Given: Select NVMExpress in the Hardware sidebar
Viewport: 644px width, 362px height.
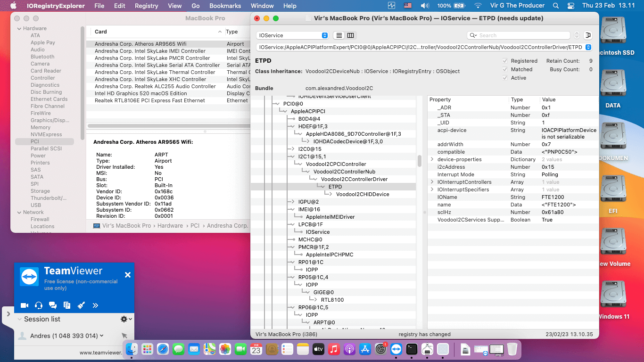Looking at the screenshot, I should [x=46, y=134].
